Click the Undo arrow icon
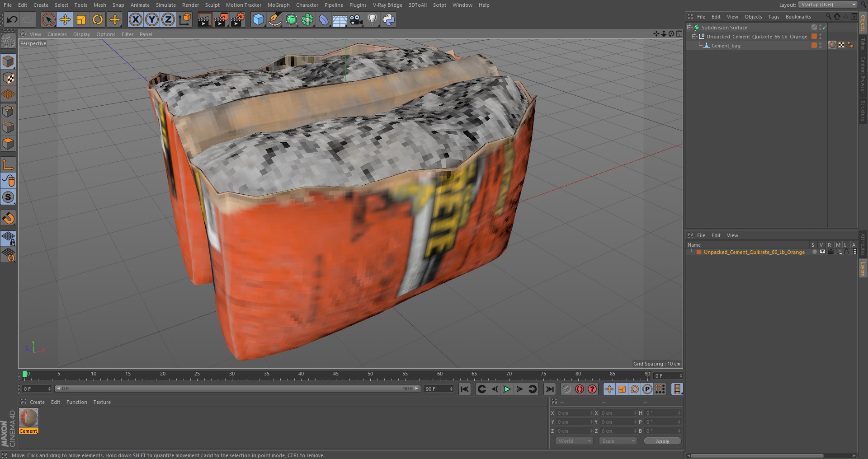 point(12,19)
